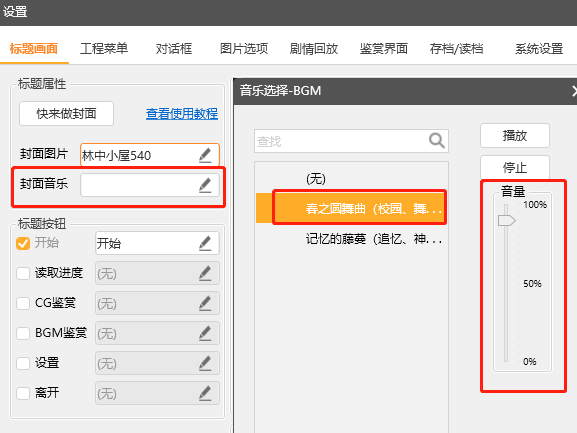
Task: Switch to the 工程菜单 tab
Action: 104,48
